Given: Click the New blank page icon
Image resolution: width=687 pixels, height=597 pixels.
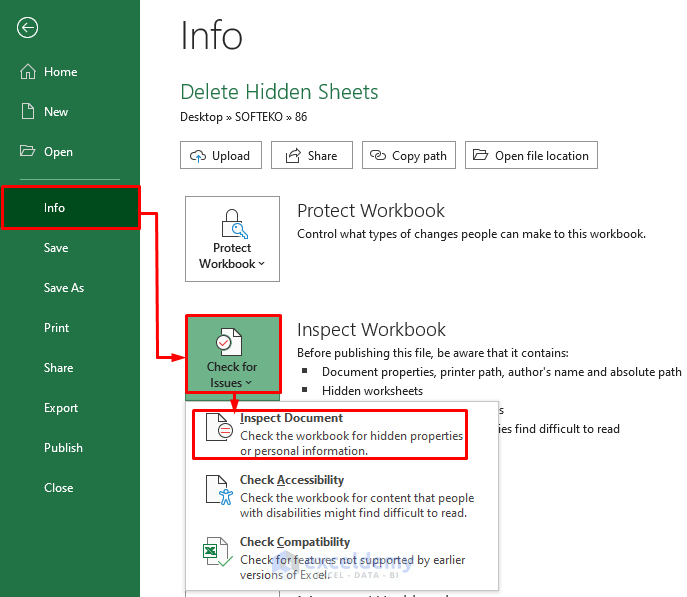Looking at the screenshot, I should click(x=28, y=111).
